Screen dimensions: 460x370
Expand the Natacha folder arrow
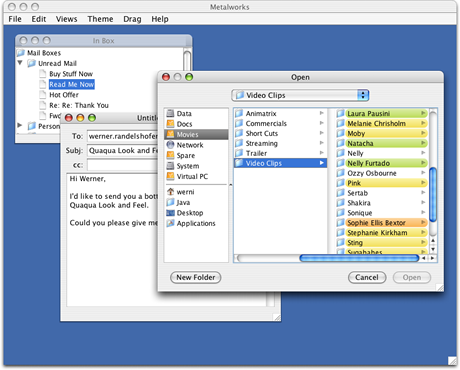coord(423,143)
